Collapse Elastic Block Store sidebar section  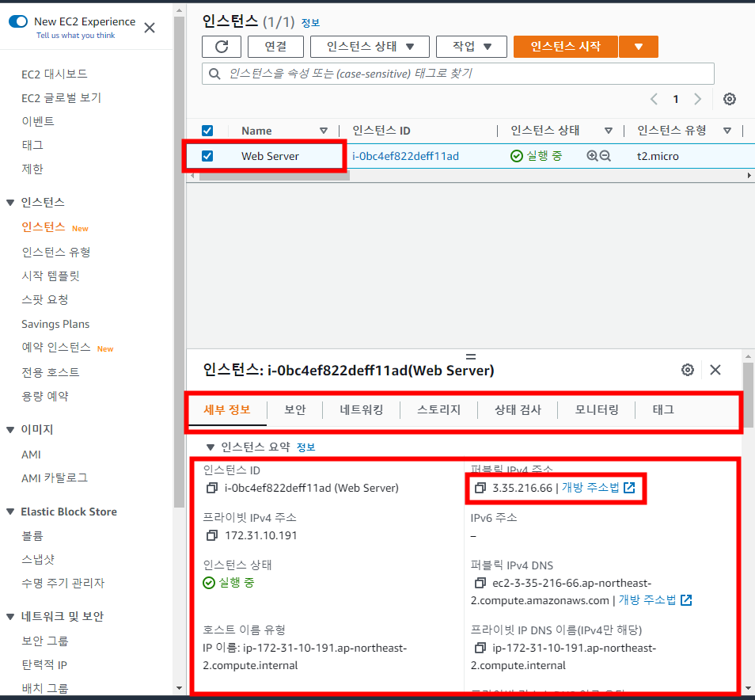pyautogui.click(x=10, y=512)
